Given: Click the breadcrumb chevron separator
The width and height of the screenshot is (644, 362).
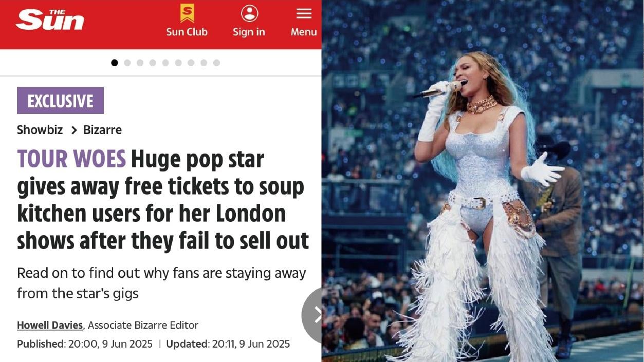Looking at the screenshot, I should pos(73,130).
